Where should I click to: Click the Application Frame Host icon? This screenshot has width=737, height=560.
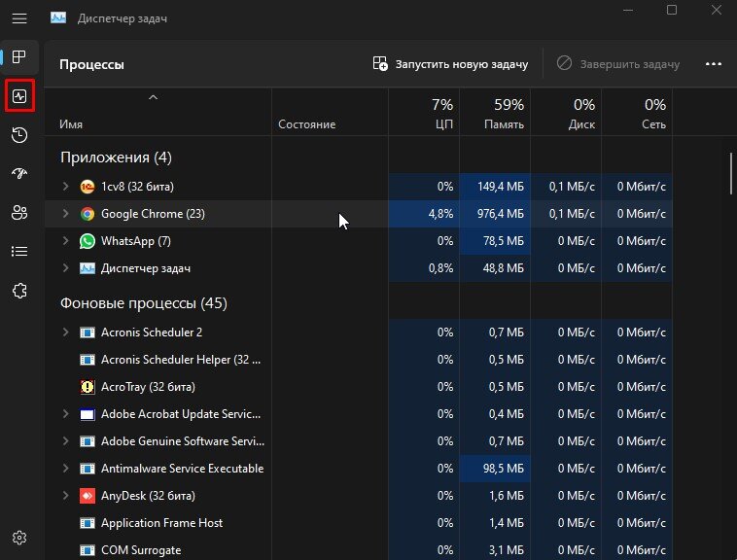(x=87, y=523)
